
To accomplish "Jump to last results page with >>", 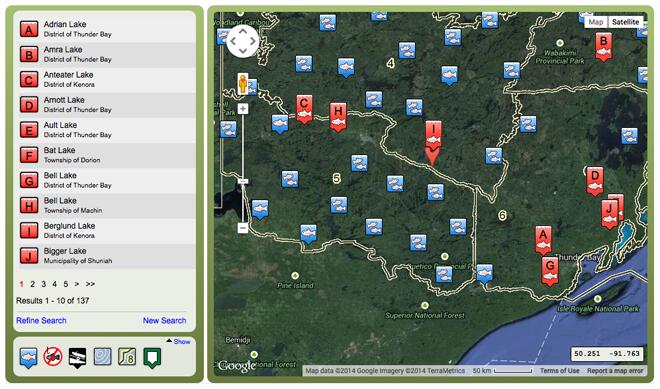I will pyautogui.click(x=90, y=284).
